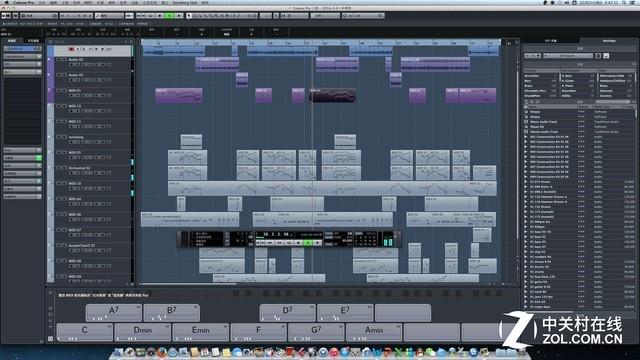The image size is (640, 360).
Task: Open the Steinberg Hub menu in the menu bar
Action: pos(185,2)
